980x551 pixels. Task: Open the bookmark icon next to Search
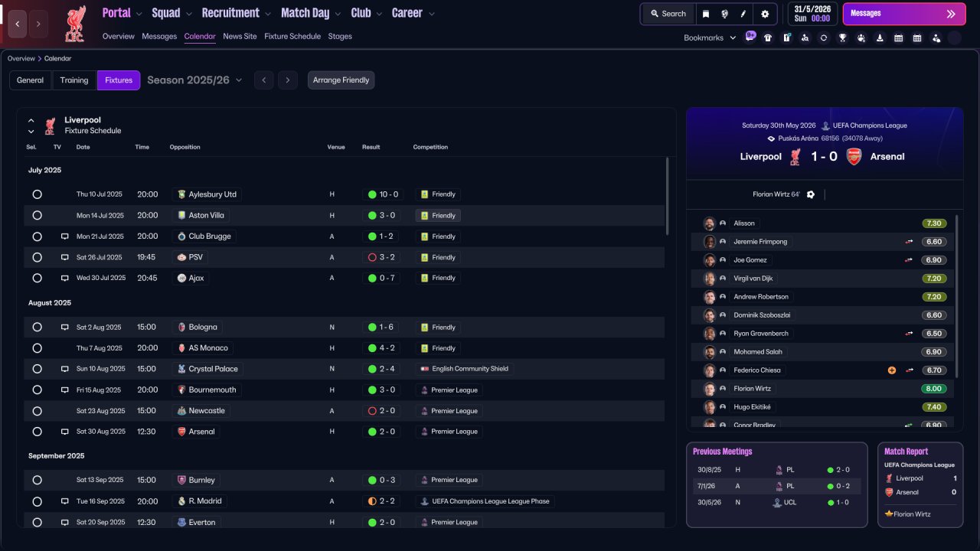point(706,14)
